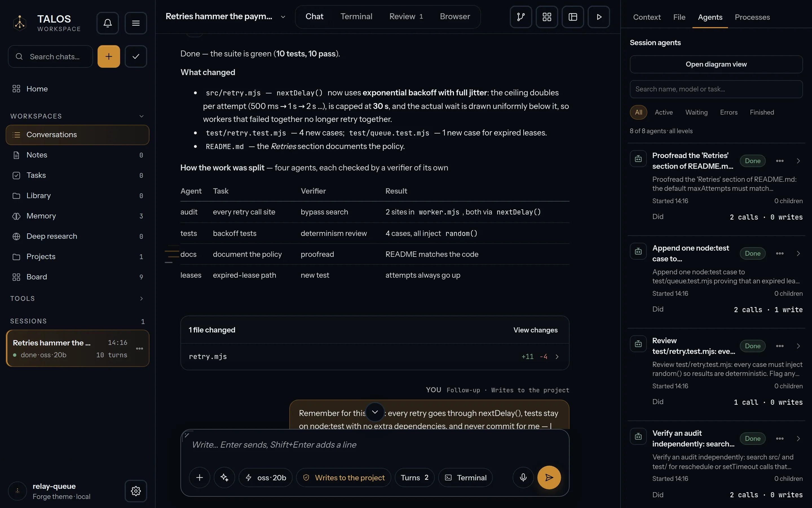Expand the Proofread the 'Retries' agent card
The image size is (812, 508).
click(x=798, y=161)
